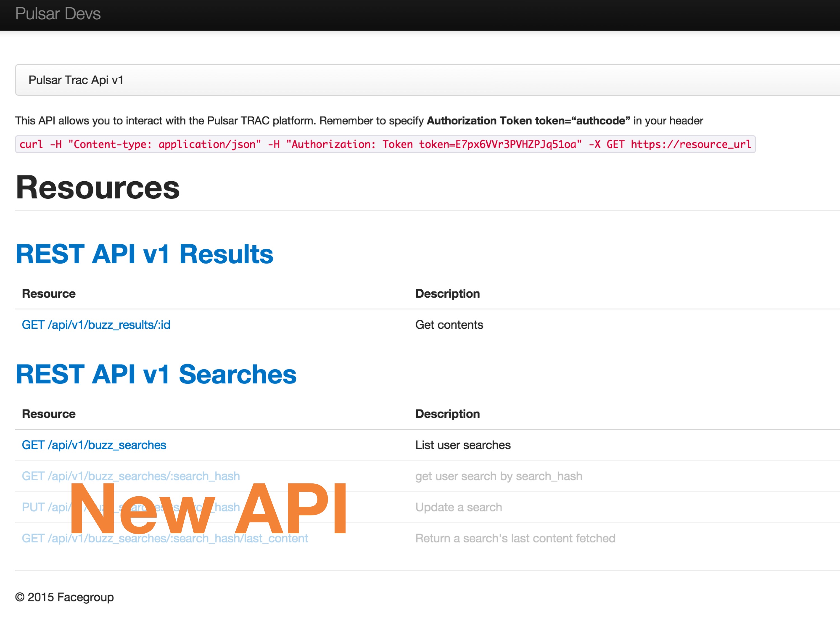Click the Description column header in Searches table
Viewport: 840px width, 630px height.
click(447, 414)
